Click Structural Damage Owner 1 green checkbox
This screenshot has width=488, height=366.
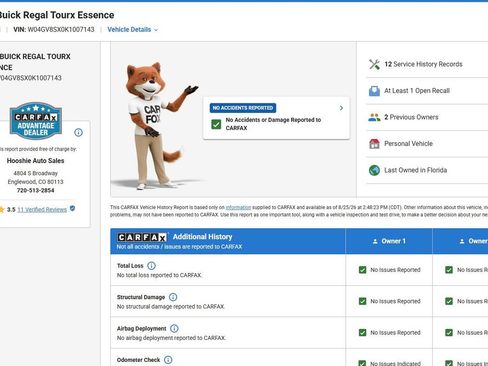coord(362,301)
